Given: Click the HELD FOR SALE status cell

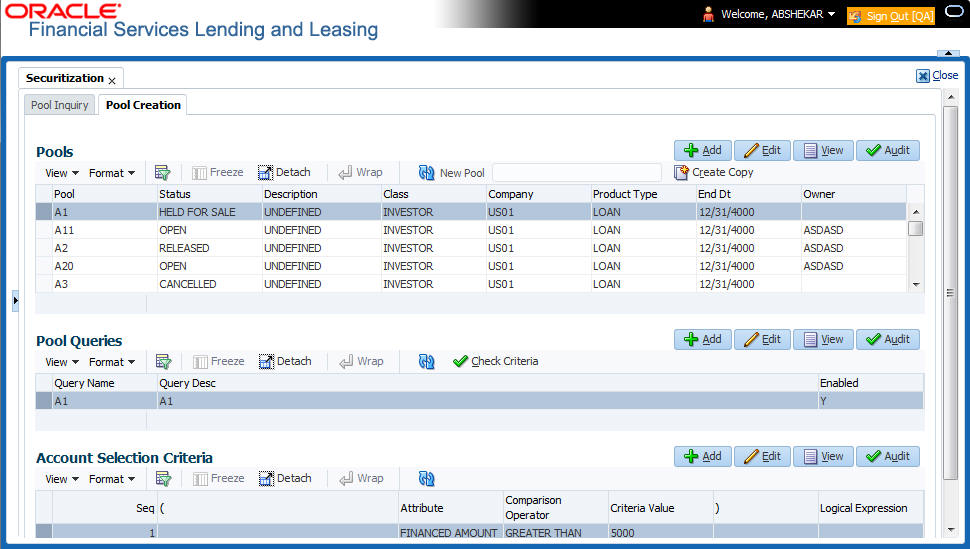Looking at the screenshot, I should pos(210,212).
